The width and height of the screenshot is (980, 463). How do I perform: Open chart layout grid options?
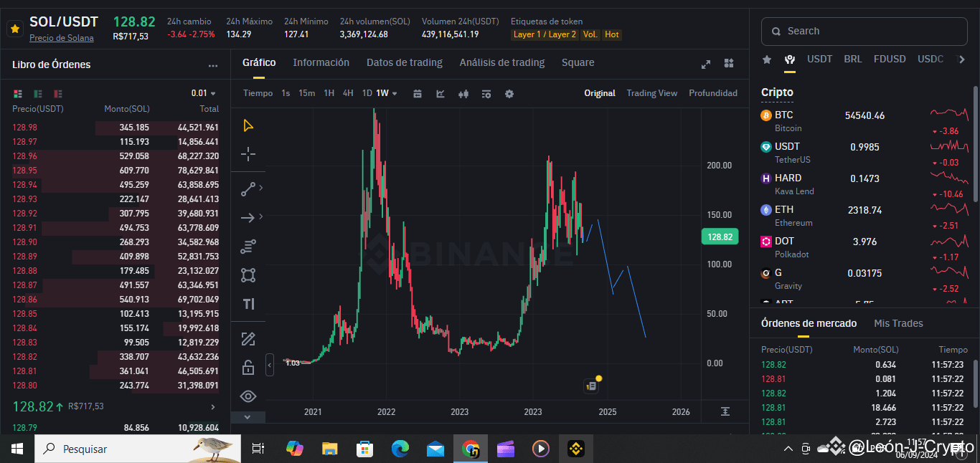729,64
